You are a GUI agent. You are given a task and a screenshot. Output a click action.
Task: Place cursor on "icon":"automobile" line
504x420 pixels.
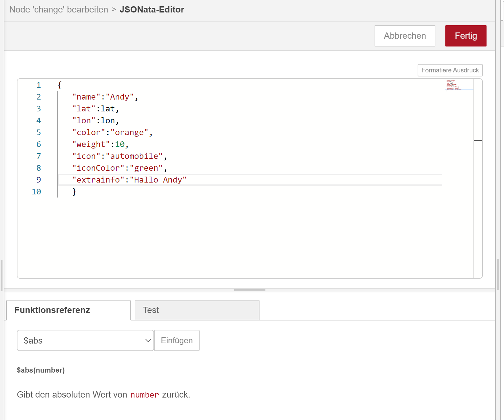[x=119, y=156]
